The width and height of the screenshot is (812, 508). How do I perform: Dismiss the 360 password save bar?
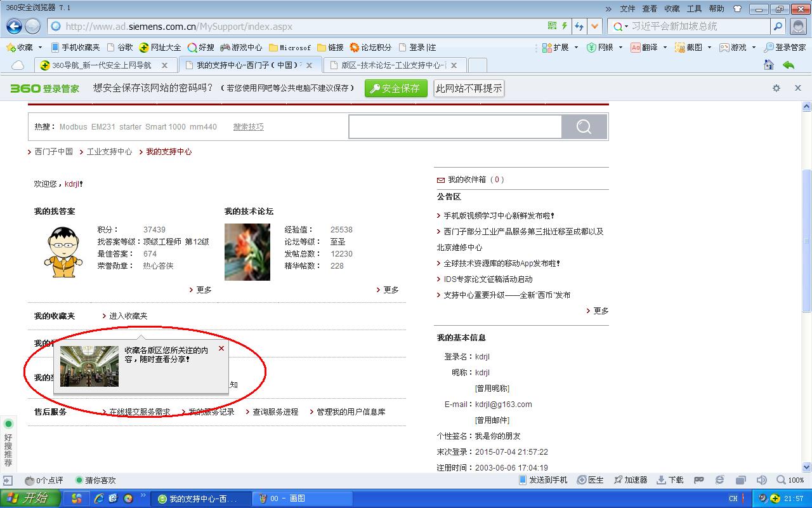click(798, 88)
